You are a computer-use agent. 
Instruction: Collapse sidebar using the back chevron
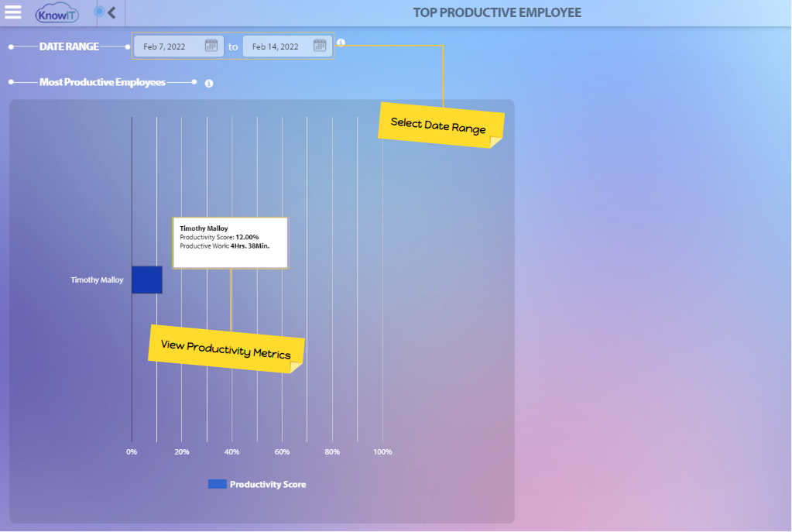(111, 12)
